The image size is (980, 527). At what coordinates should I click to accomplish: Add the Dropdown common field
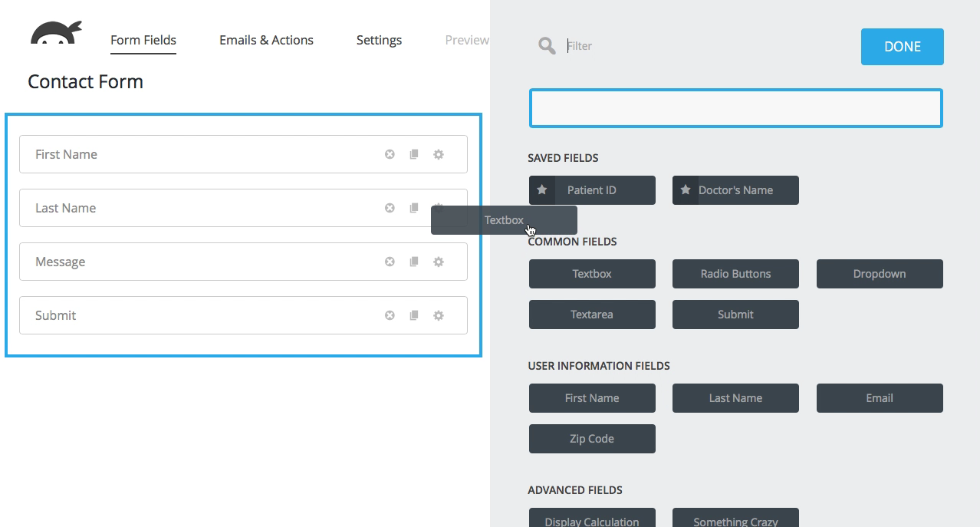[x=879, y=274]
